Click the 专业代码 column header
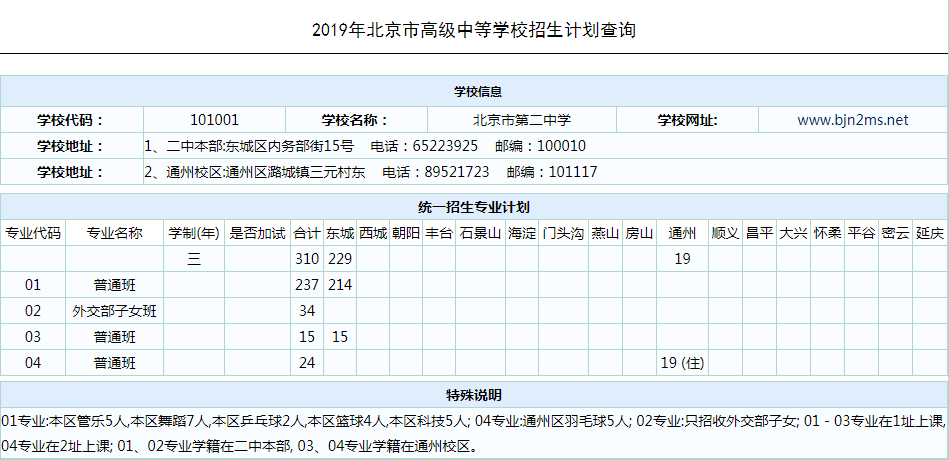 [x=33, y=233]
